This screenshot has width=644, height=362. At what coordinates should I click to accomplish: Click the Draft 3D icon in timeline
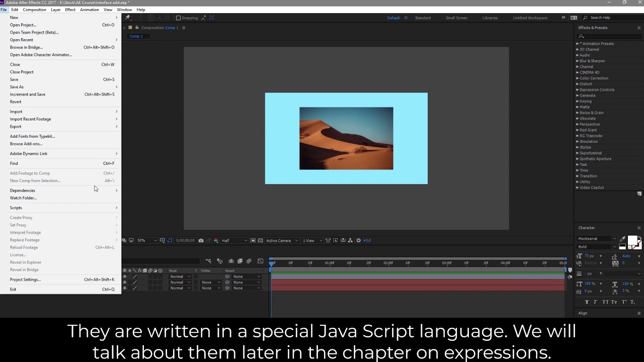click(x=220, y=261)
